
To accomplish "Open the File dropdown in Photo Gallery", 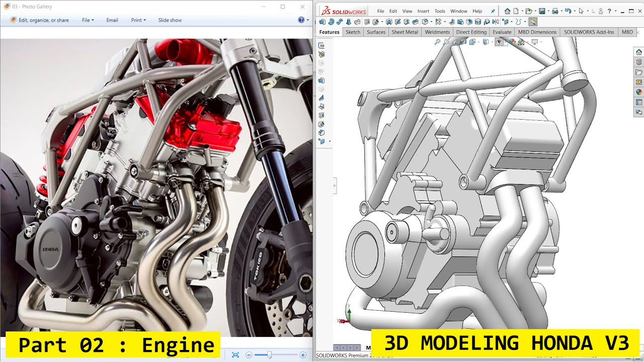I will pos(88,20).
